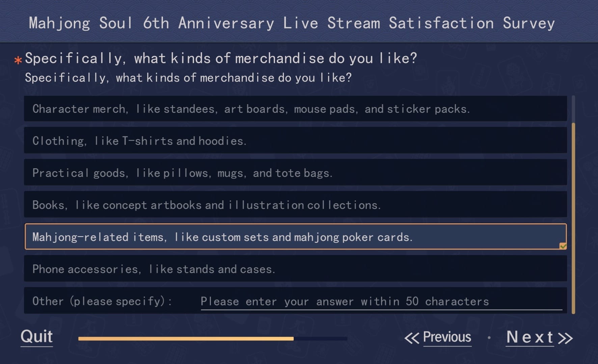Click the left double-chevron before Previous
The height and width of the screenshot is (364, 598).
tap(412, 338)
